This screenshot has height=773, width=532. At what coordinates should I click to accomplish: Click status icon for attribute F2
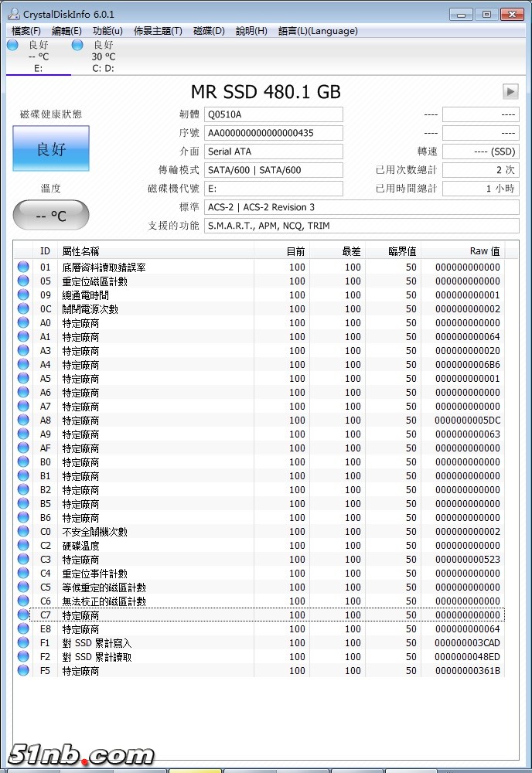[x=23, y=656]
